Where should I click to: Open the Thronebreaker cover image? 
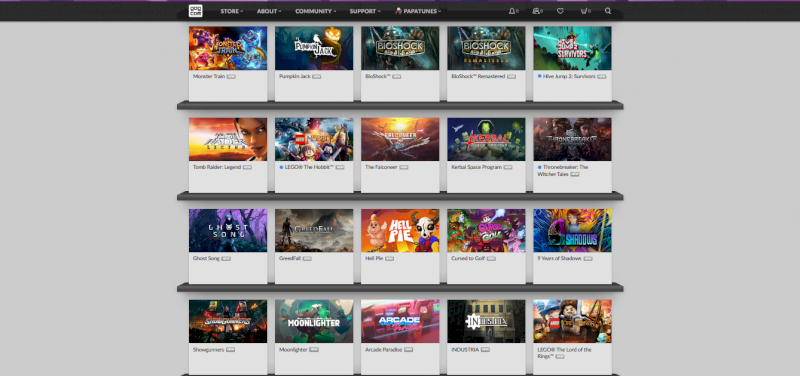(572, 139)
